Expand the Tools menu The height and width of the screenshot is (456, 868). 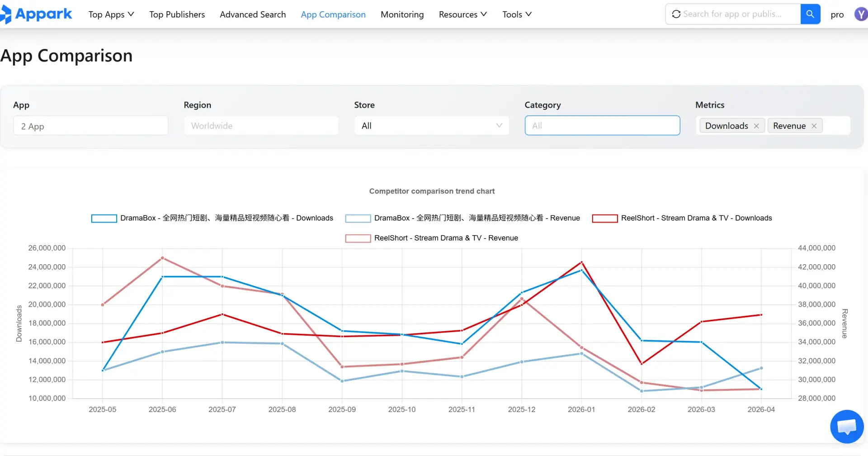tap(517, 14)
